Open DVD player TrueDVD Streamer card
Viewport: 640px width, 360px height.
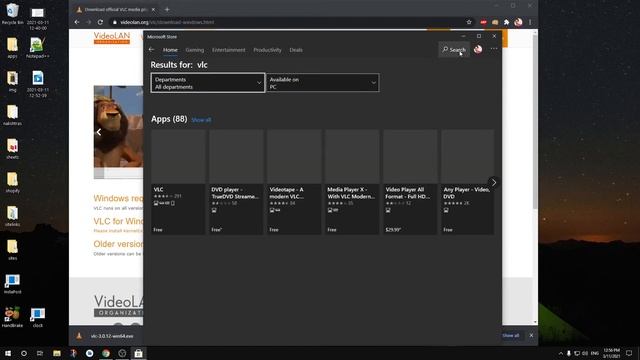(236, 182)
